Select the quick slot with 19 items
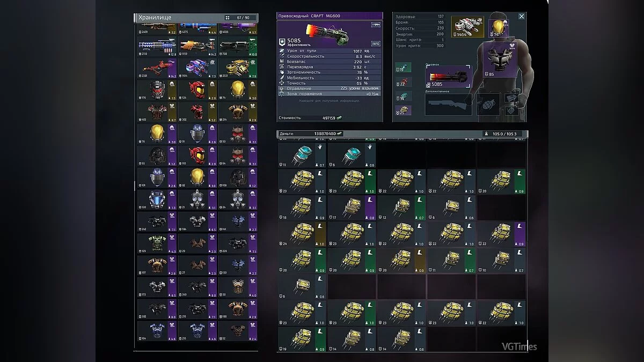The image size is (644, 362). pos(403,67)
